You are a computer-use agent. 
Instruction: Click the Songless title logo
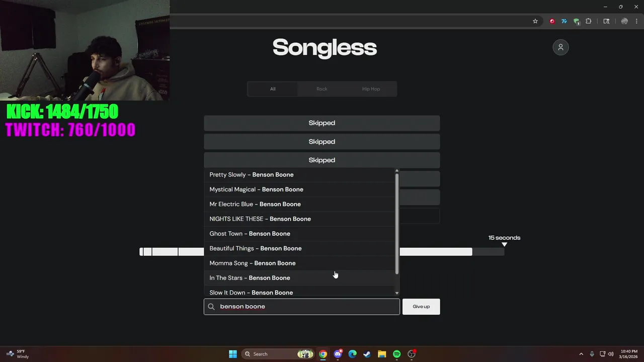pyautogui.click(x=325, y=47)
